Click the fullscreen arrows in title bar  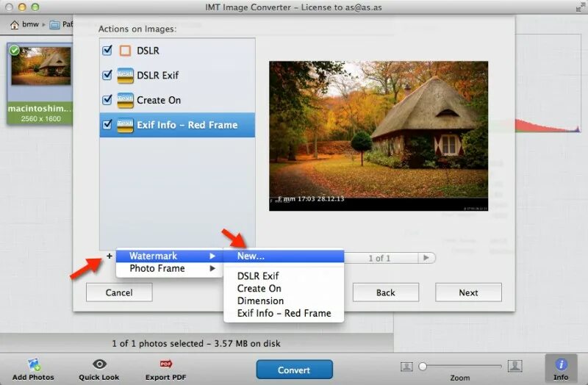[x=581, y=7]
